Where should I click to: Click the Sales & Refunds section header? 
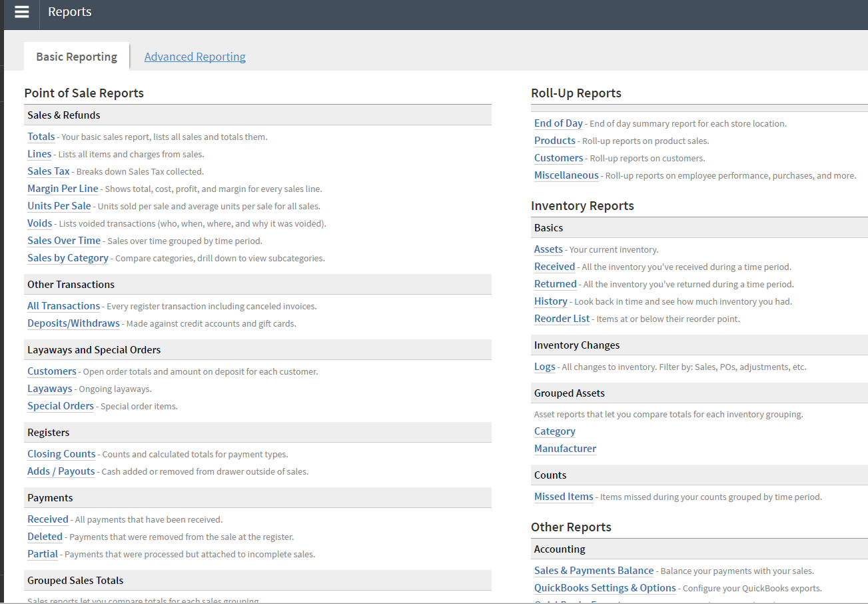coord(258,115)
